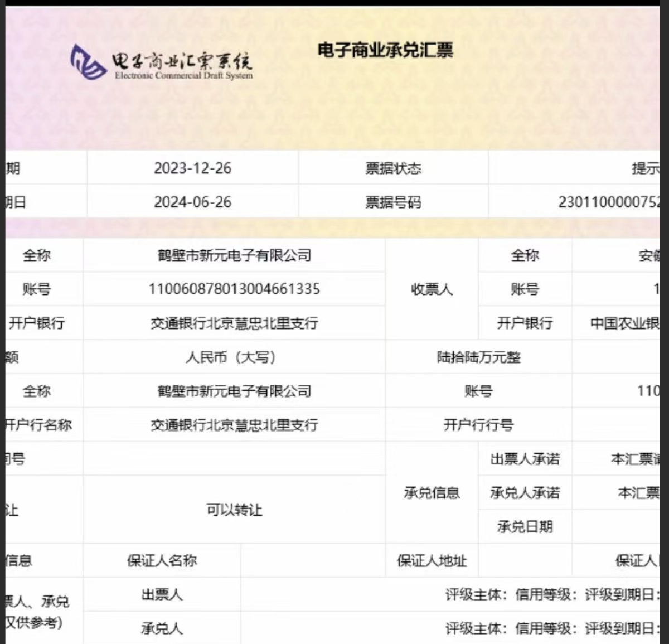Select the due date 2024-06-26 cell
This screenshot has height=644, width=669.
pos(193,202)
